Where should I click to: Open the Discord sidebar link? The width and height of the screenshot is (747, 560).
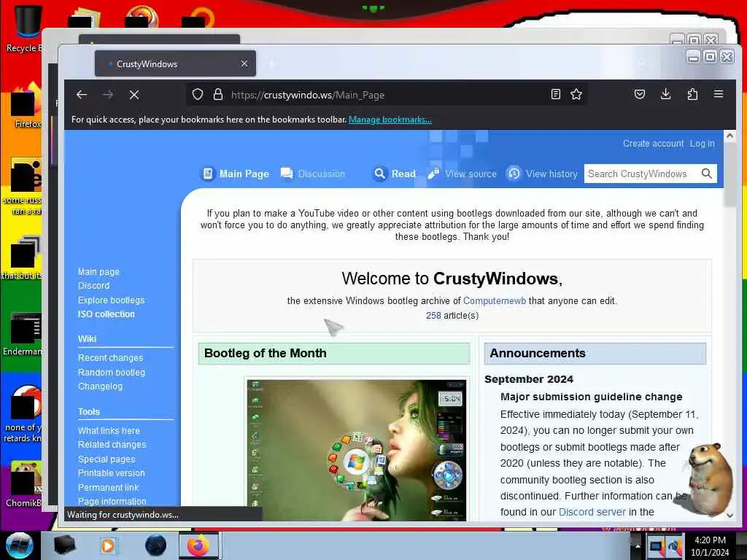coord(94,286)
